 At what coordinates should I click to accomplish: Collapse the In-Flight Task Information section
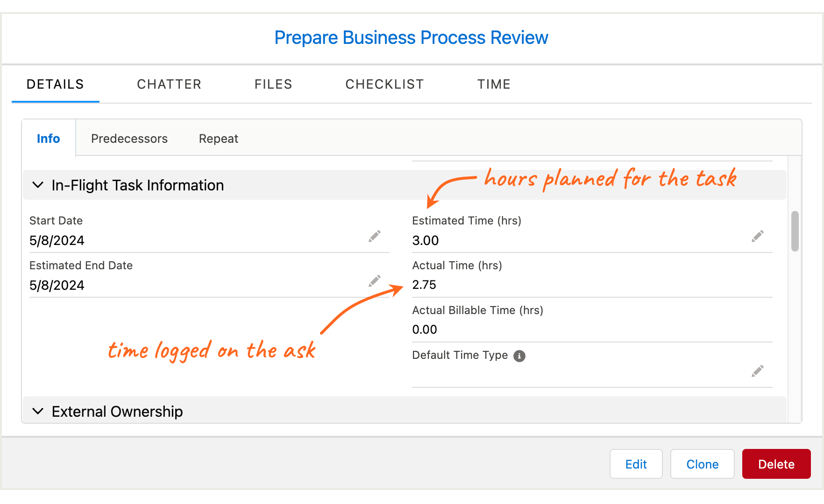coord(38,185)
